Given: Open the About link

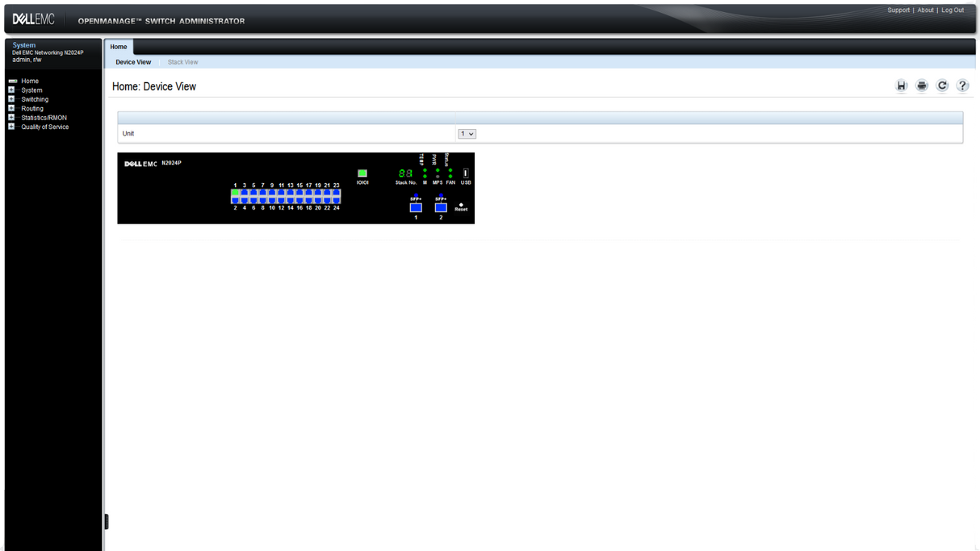Looking at the screenshot, I should 925,10.
